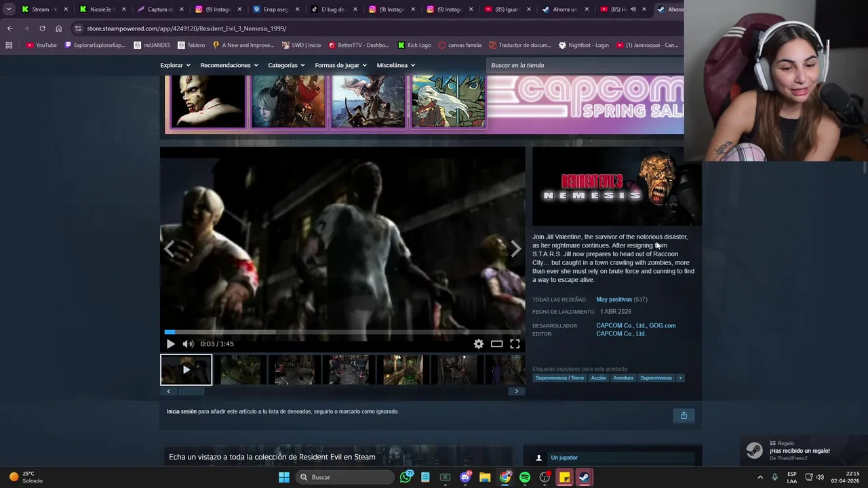Click the video progress bar
This screenshot has width=868, height=488.
pos(342,332)
